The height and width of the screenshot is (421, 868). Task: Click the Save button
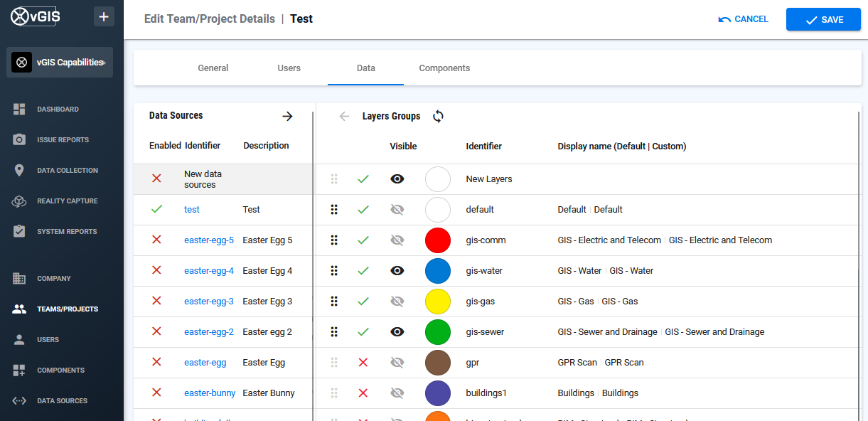tap(823, 19)
